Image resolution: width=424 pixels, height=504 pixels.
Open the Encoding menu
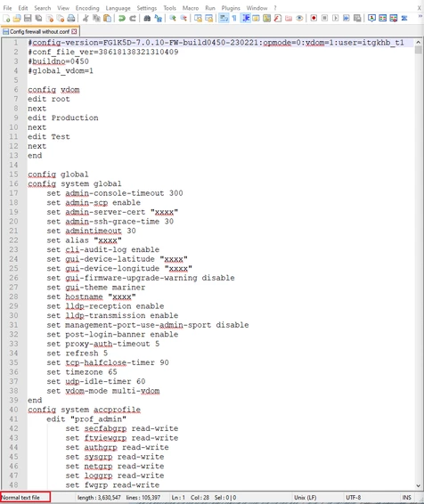tap(87, 8)
